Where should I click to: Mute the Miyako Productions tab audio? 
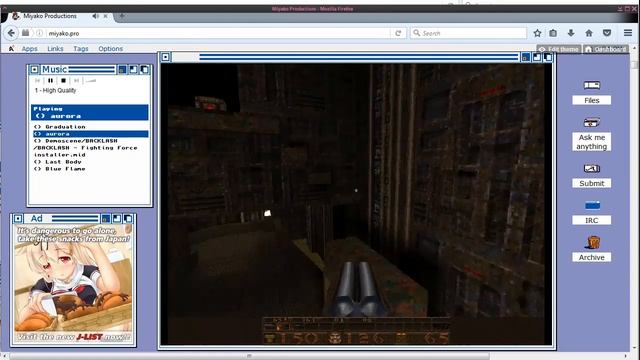pyautogui.click(x=95, y=16)
